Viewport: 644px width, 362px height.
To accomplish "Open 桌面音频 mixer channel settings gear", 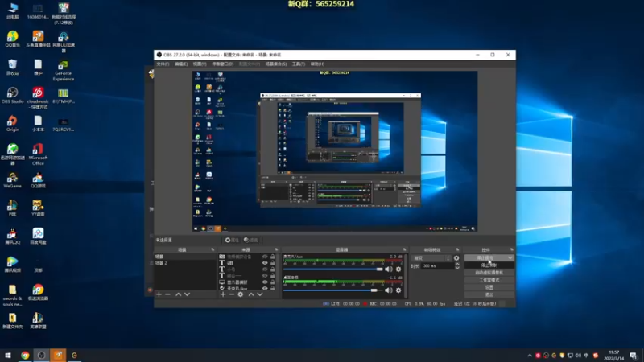I will 398,290.
